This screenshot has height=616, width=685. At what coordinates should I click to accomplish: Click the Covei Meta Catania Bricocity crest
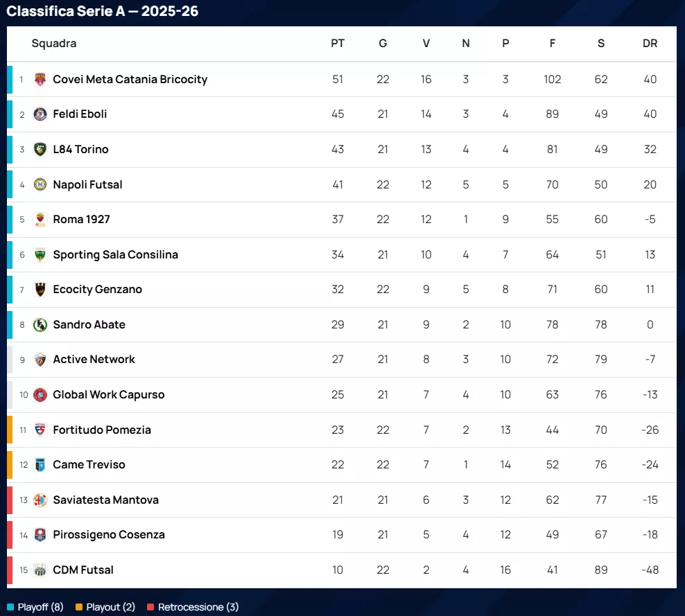click(40, 80)
